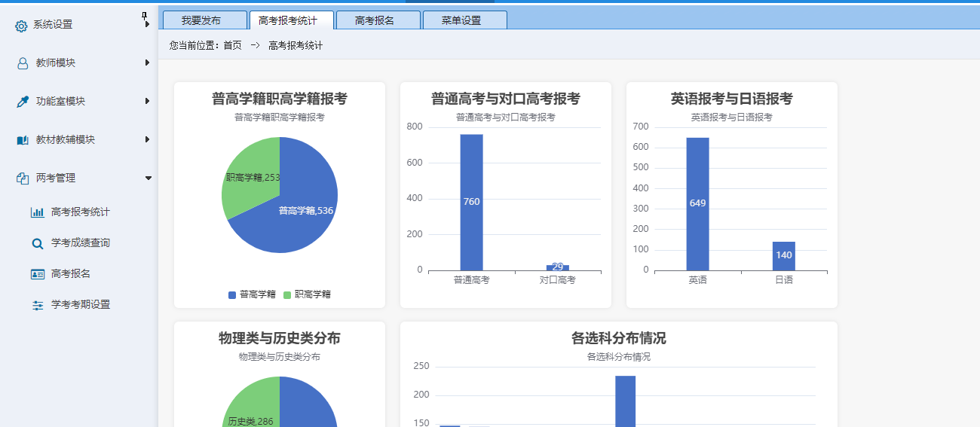Click the 高考报考统计 bar chart icon
Image resolution: width=980 pixels, height=427 pixels.
tap(38, 212)
